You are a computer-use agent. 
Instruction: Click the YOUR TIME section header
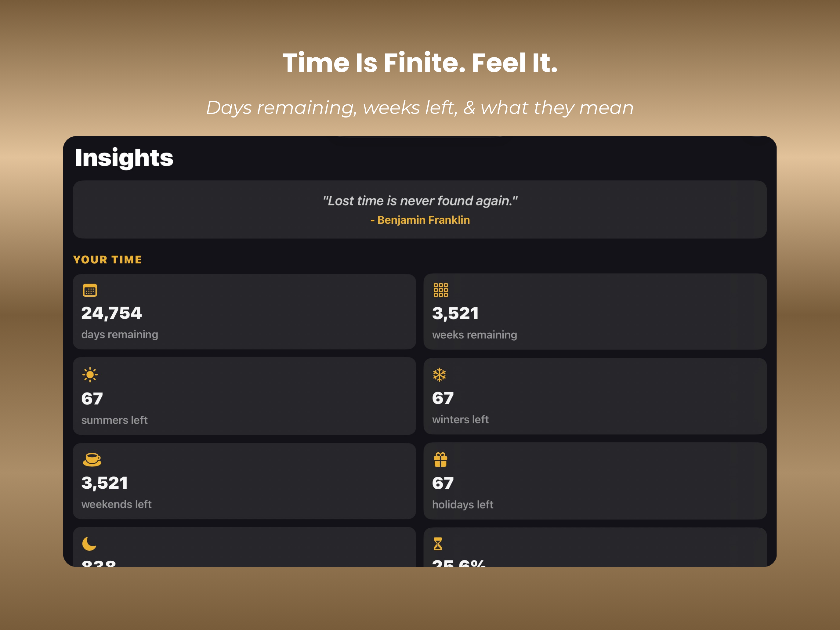(x=107, y=260)
